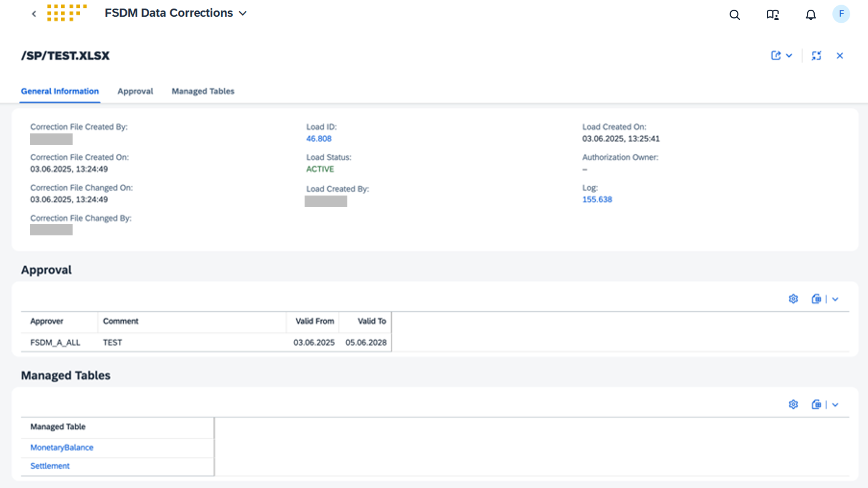The width and height of the screenshot is (868, 488).
Task: Switch to the Managed Tables tab
Action: [203, 91]
